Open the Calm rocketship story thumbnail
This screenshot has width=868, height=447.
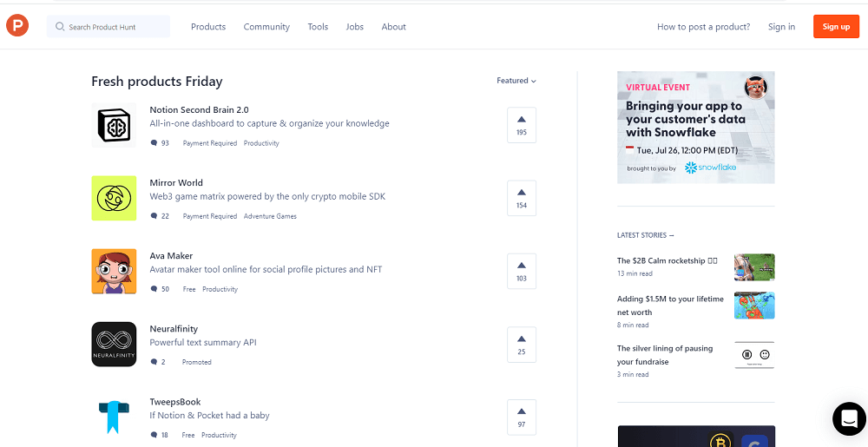coord(754,267)
